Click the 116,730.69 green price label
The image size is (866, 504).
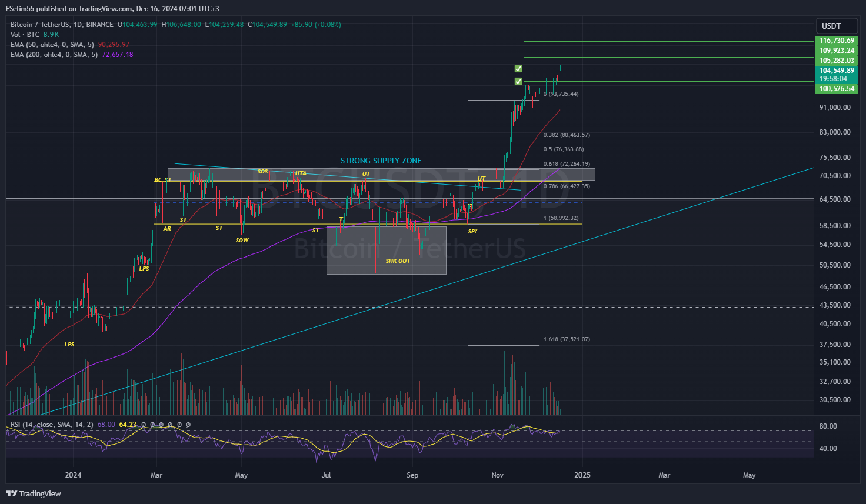[x=836, y=41]
